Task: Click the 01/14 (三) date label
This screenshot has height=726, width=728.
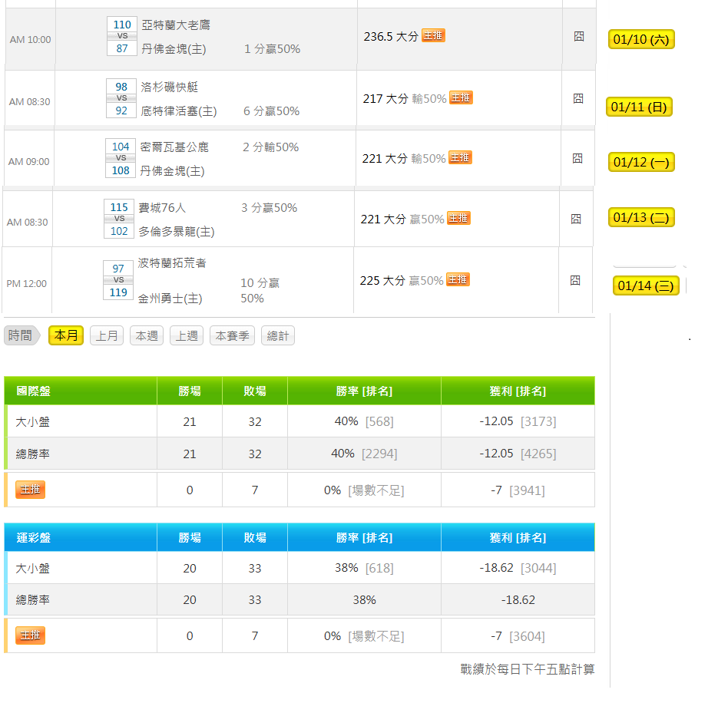Action: click(646, 286)
